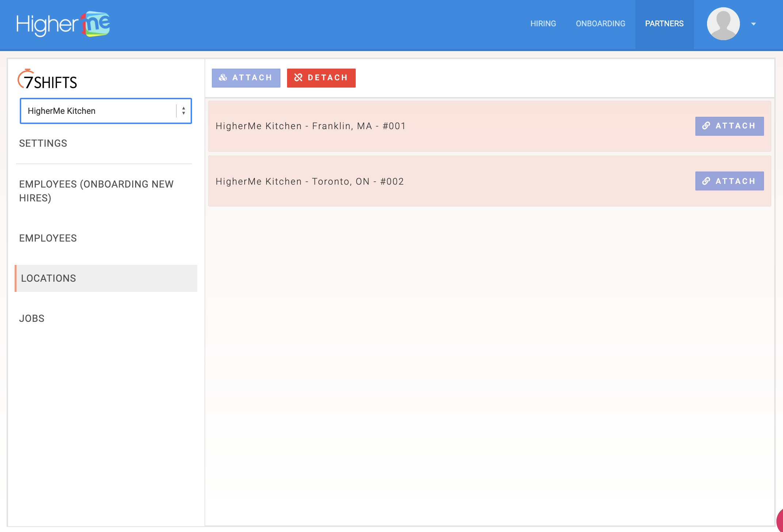Open Settings in the sidebar
Viewport: 783px width, 532px height.
43,143
